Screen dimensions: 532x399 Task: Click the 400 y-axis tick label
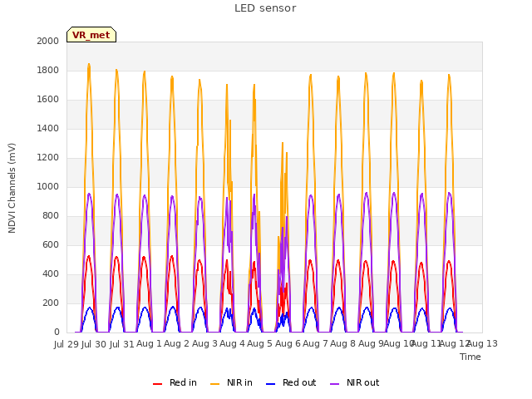click(51, 273)
